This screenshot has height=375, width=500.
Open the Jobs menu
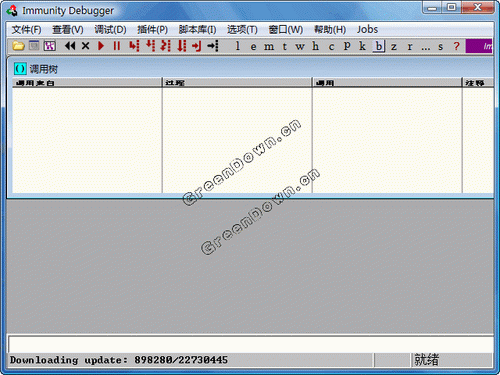[367, 29]
